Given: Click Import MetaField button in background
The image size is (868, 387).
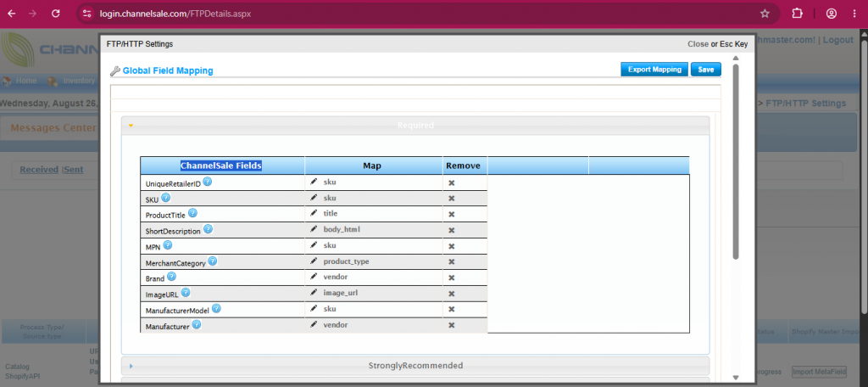Looking at the screenshot, I should pos(818,372).
